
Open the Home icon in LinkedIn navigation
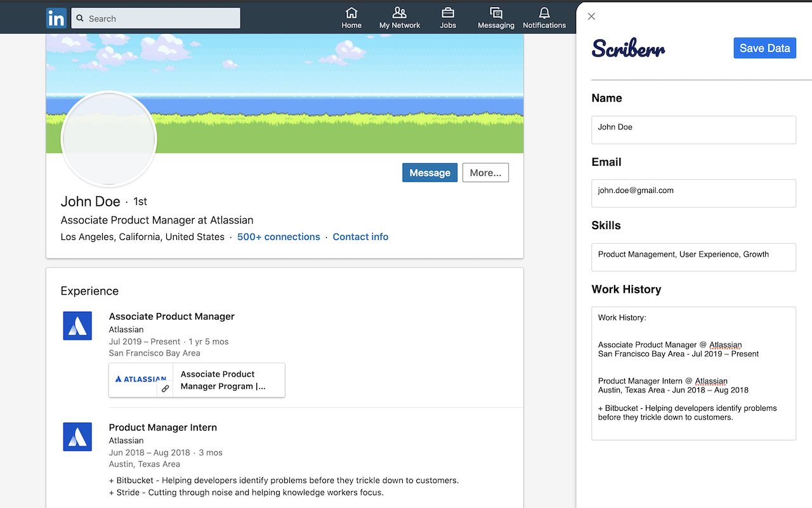(351, 14)
